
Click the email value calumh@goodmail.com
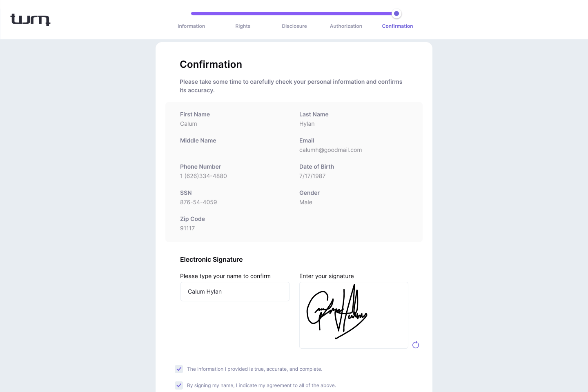pyautogui.click(x=330, y=150)
